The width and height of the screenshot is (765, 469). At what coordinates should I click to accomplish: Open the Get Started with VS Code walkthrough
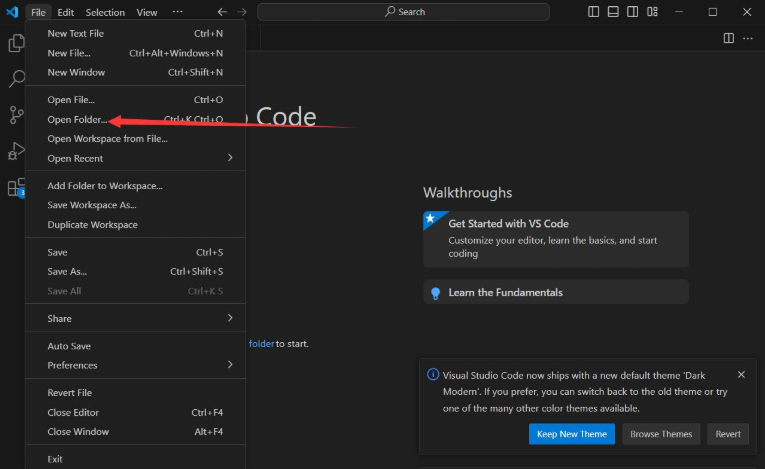point(556,239)
